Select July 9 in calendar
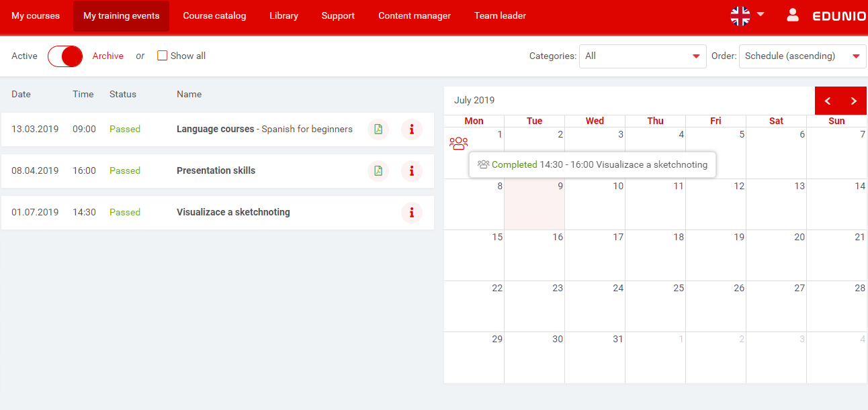Viewport: 868px width, 410px height. click(x=534, y=205)
